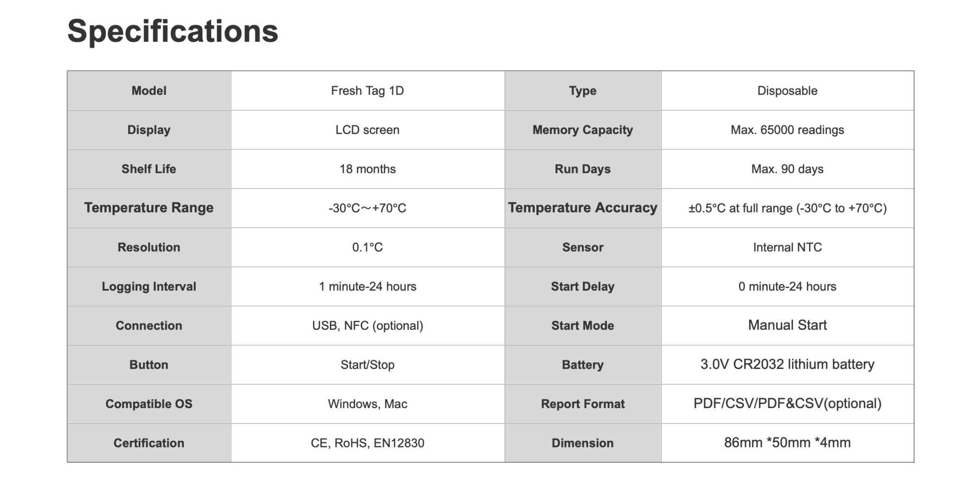Viewport: 980px width, 495px height.
Task: Select the 86mm *50mm *4mm dimension value
Action: click(x=787, y=443)
